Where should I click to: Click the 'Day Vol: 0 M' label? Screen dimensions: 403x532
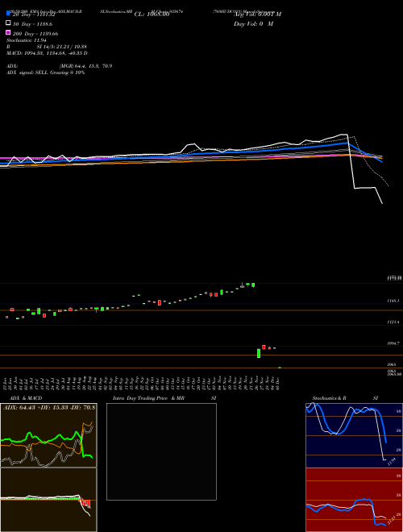click(x=253, y=23)
